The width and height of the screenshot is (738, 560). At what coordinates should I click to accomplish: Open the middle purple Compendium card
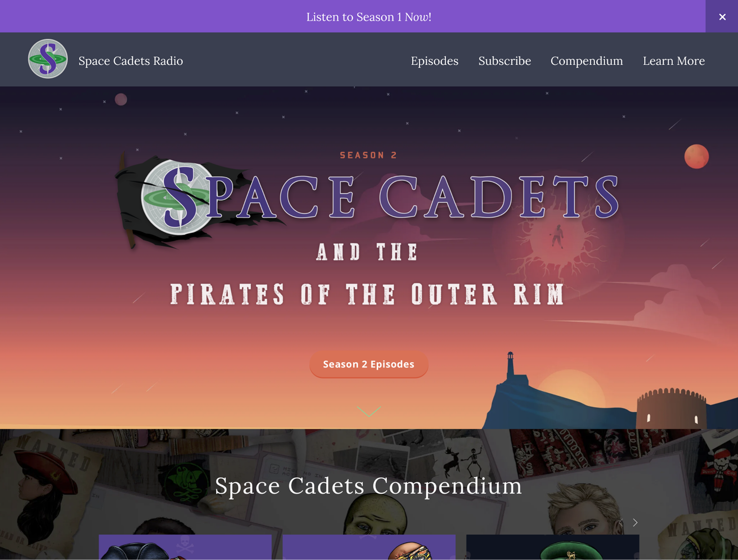pyautogui.click(x=369, y=547)
